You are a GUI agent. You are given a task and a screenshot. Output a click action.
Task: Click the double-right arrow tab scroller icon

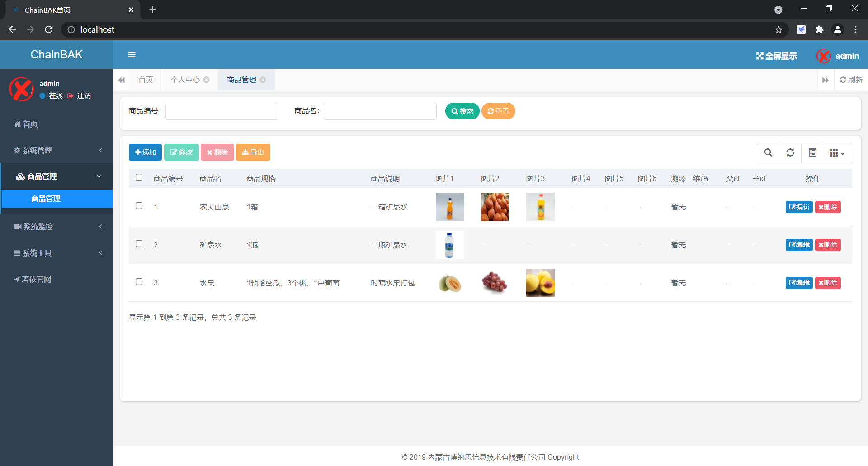pyautogui.click(x=826, y=80)
